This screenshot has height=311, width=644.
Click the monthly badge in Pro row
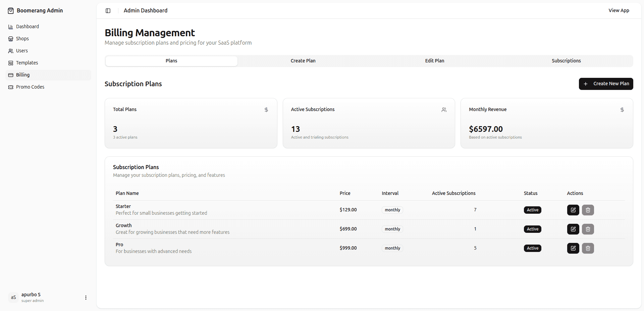(392, 248)
